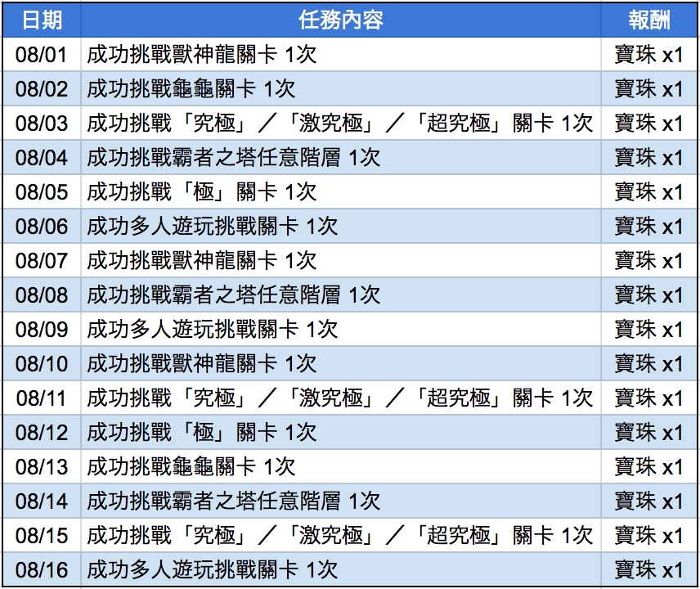Select the 究極 task in 08/11 row

tap(339, 398)
